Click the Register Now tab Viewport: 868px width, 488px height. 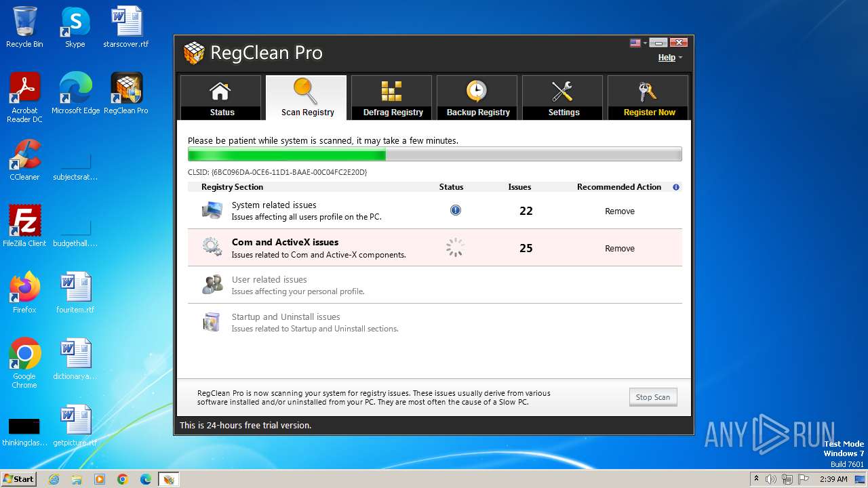coord(648,98)
